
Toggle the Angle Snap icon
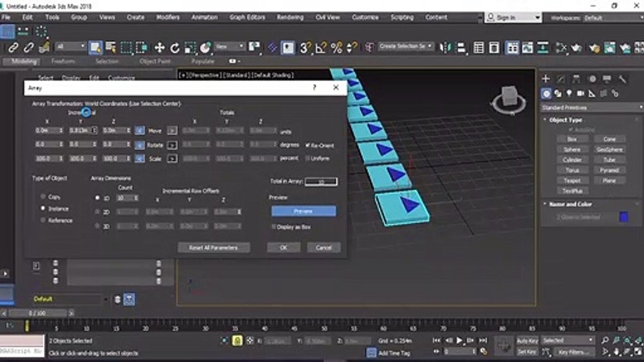pos(320,48)
